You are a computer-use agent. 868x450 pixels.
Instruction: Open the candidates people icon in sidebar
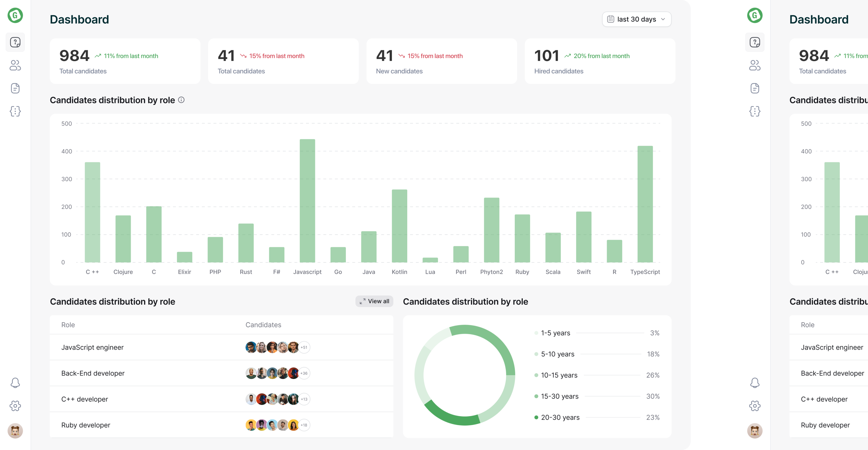coord(15,65)
